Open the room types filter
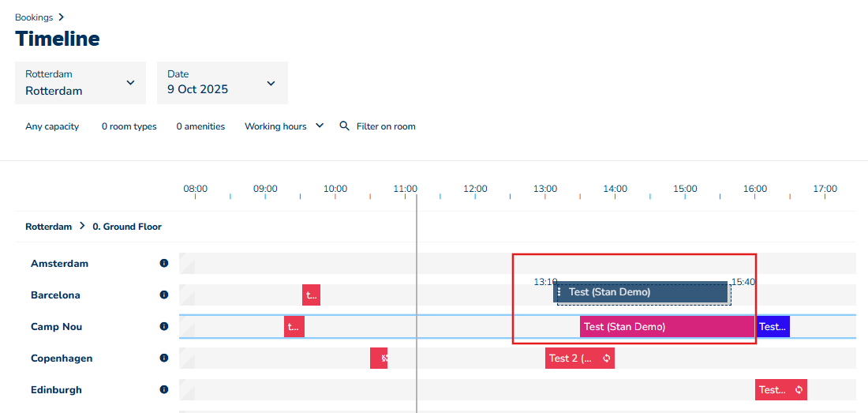The height and width of the screenshot is (413, 868). [129, 126]
